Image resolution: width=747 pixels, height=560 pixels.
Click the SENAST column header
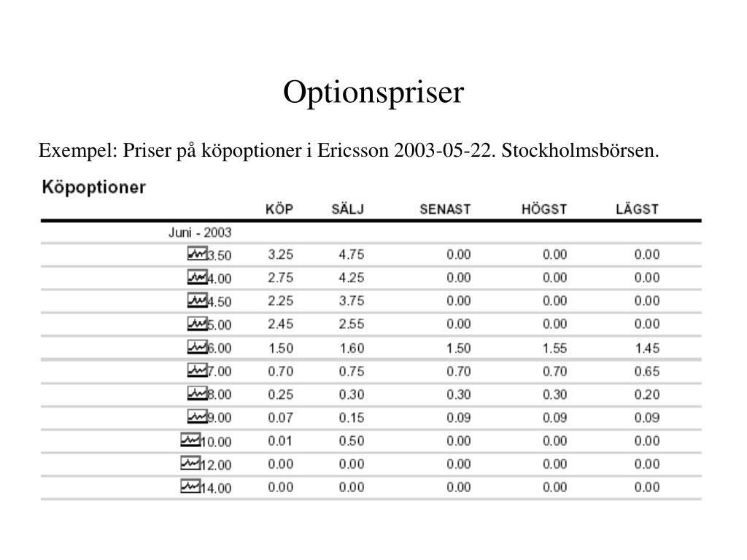click(x=445, y=209)
